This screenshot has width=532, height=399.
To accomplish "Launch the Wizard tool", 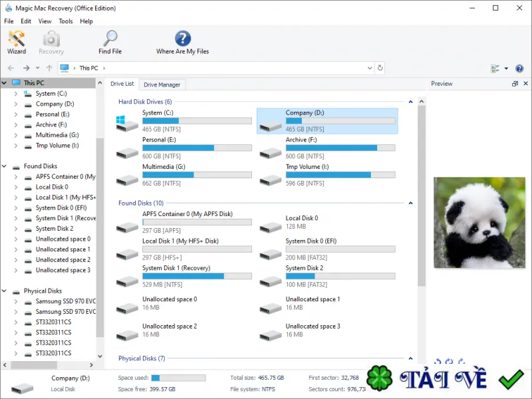I will (16, 42).
